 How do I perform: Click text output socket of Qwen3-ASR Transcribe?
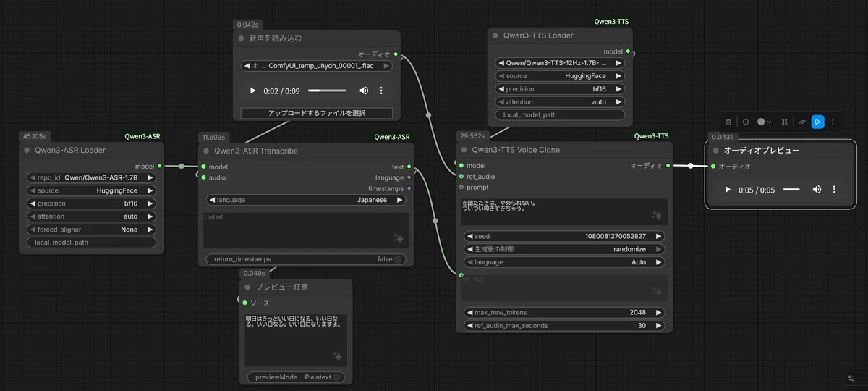(x=409, y=167)
